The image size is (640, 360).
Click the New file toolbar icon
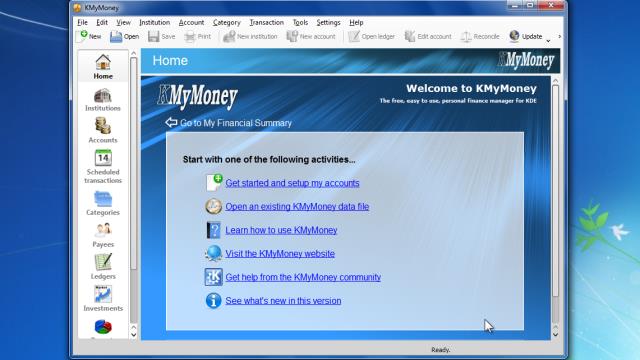(83, 36)
